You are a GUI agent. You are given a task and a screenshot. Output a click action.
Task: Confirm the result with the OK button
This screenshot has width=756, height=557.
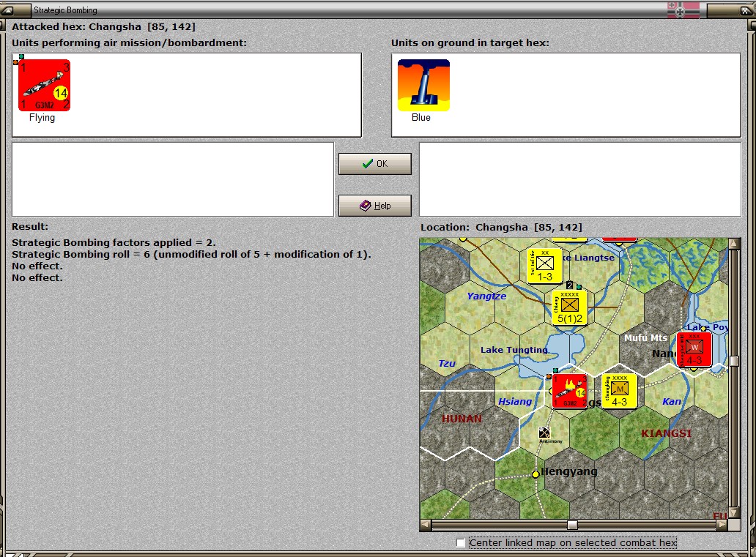click(x=374, y=164)
